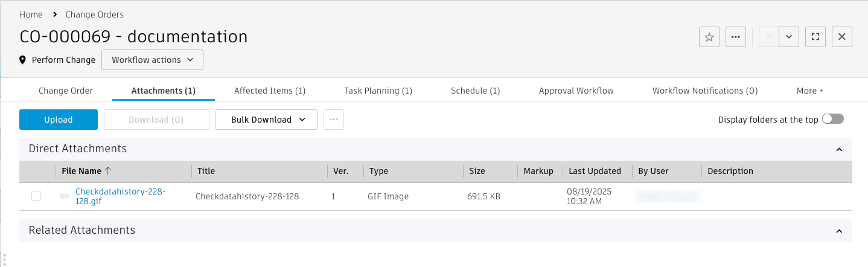Select the Checkdatahistory file checkbox

tap(36, 196)
